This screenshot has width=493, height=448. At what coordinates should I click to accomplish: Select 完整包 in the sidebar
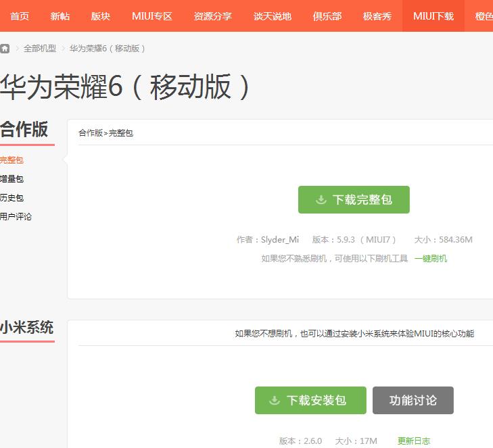click(x=11, y=160)
